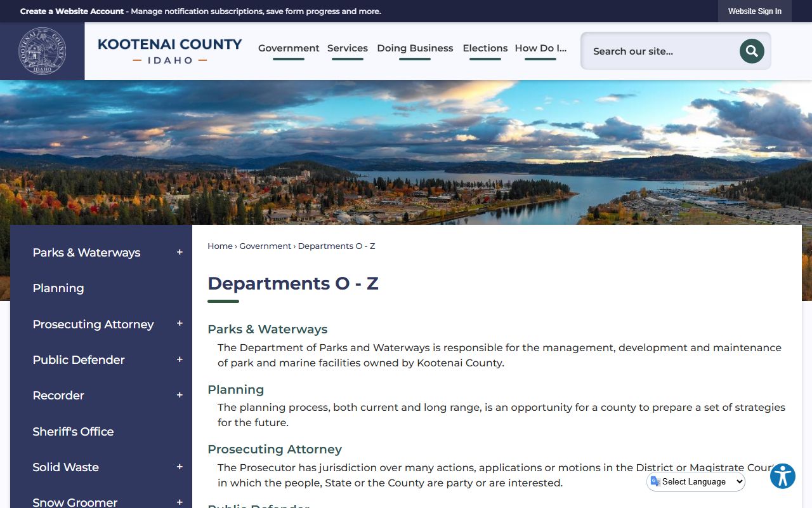Viewport: 812px width, 508px height.
Task: Open Recorder sidebar link
Action: click(58, 395)
